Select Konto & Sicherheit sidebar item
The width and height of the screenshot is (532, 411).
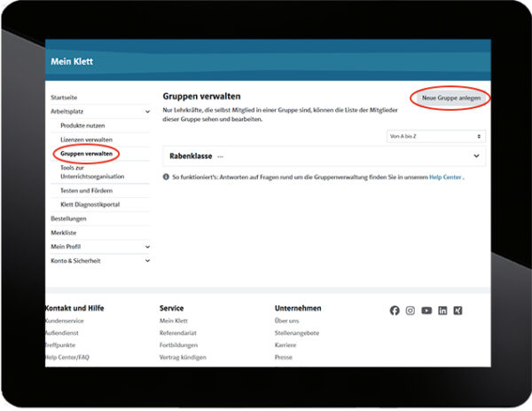coord(75,260)
